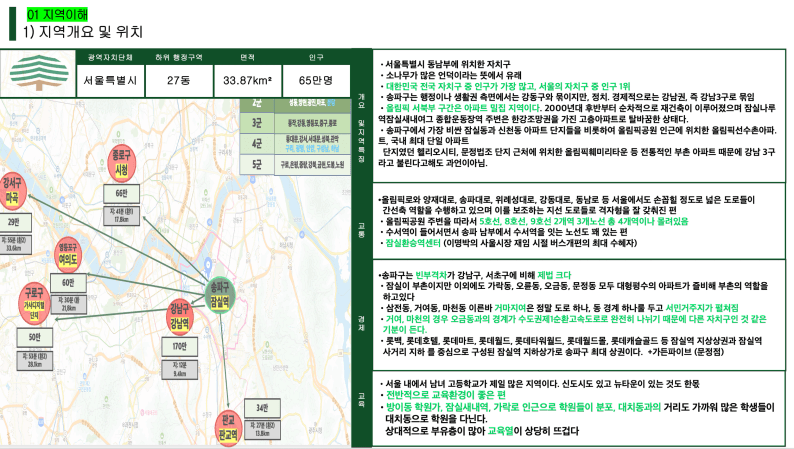Select the 영등포구 여의도 red circle marker
794x449 pixels.
pos(67,254)
